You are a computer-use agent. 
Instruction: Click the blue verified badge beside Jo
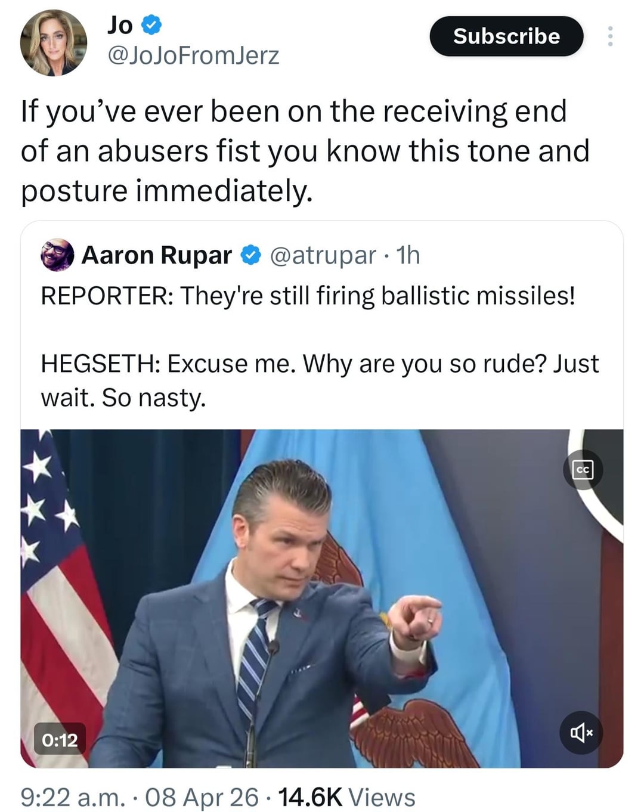(x=152, y=25)
